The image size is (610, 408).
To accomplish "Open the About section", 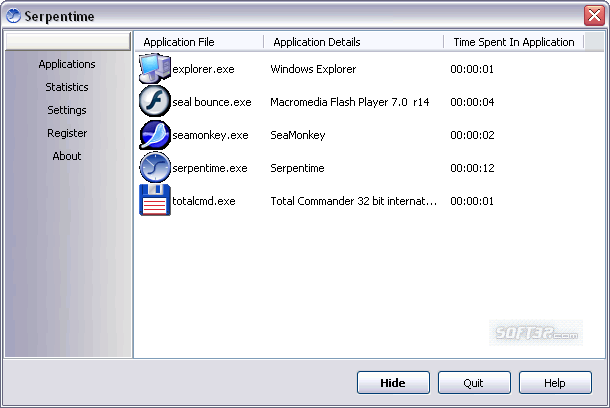I will (x=67, y=156).
